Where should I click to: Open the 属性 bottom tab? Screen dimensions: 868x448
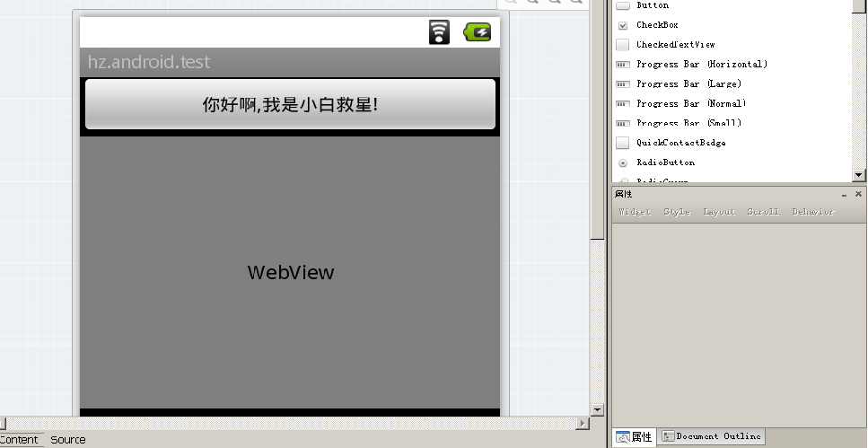pyautogui.click(x=635, y=437)
